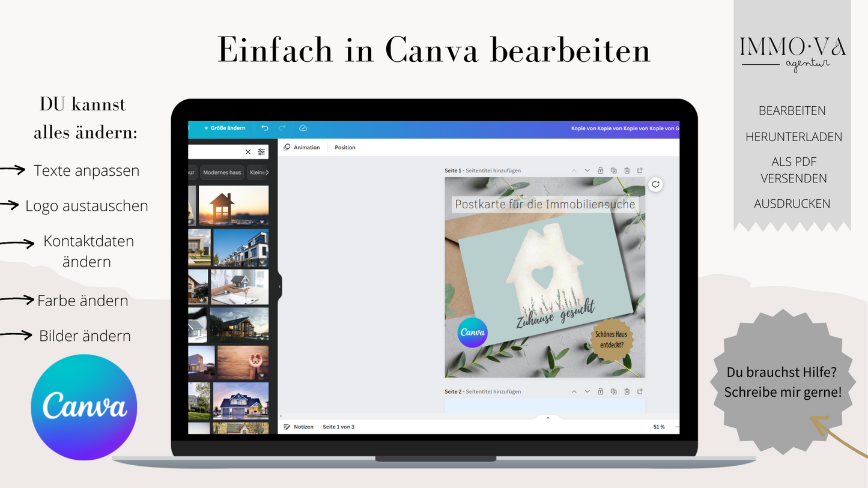Click the cloud save status icon
Viewport: 868px width, 488px height.
coord(303,128)
